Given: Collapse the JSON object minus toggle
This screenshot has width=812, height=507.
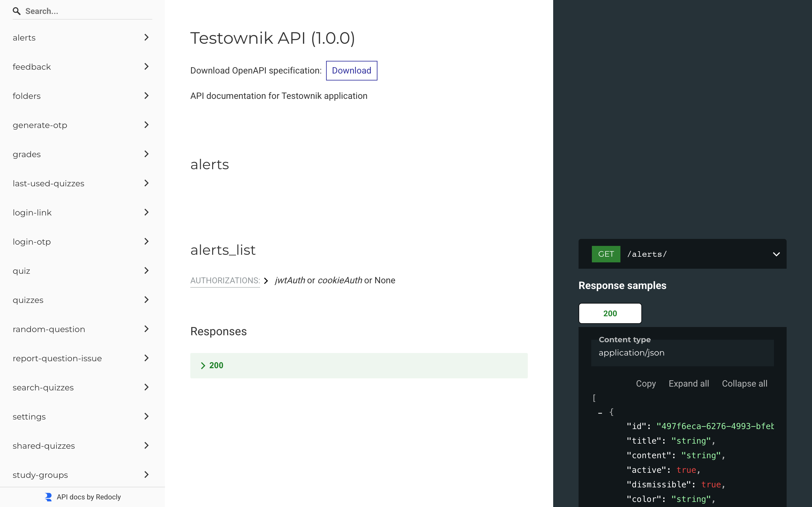Looking at the screenshot, I should tap(600, 413).
